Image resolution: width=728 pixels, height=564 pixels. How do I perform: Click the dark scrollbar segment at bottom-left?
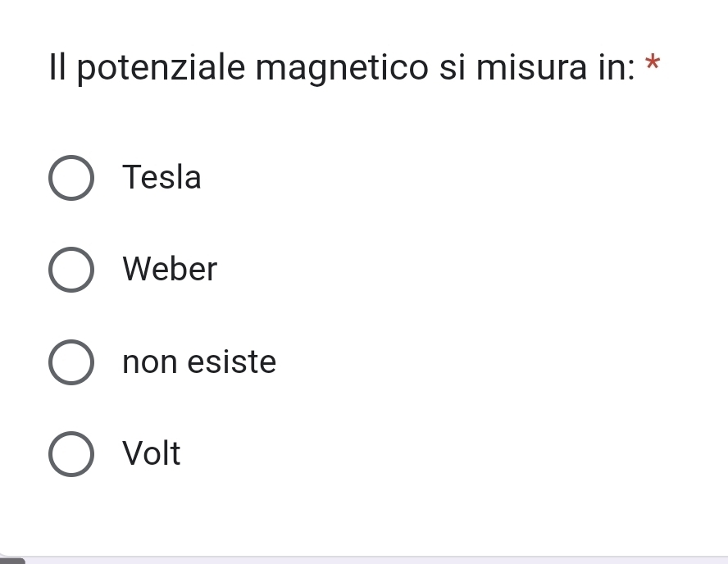point(13,561)
